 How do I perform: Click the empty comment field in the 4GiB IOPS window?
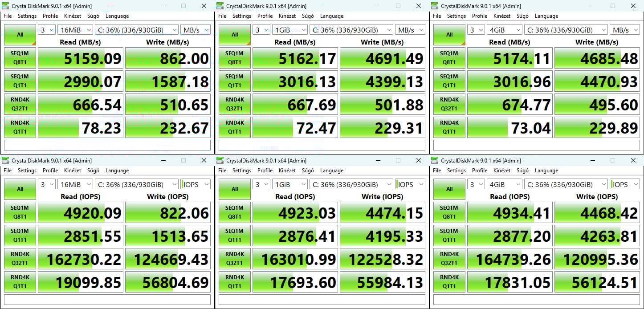pos(537,300)
